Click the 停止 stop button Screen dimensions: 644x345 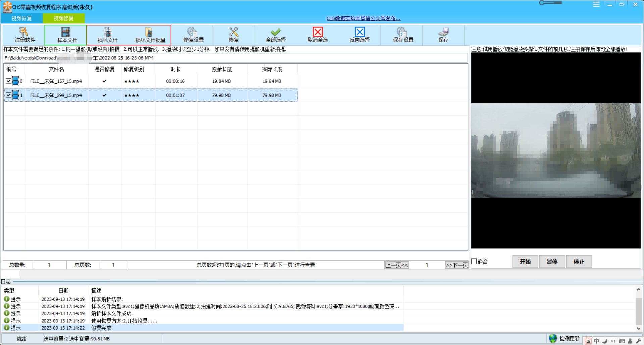[x=579, y=262]
